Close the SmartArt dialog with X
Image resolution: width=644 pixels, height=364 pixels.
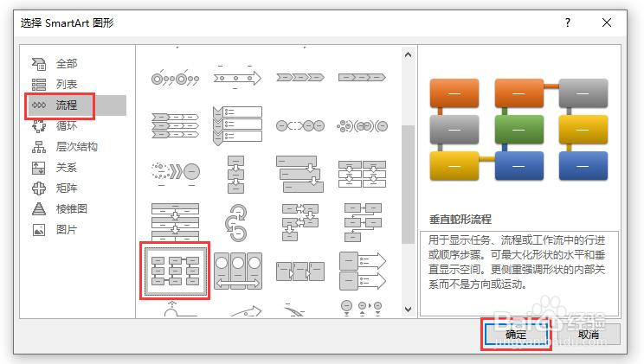(607, 22)
